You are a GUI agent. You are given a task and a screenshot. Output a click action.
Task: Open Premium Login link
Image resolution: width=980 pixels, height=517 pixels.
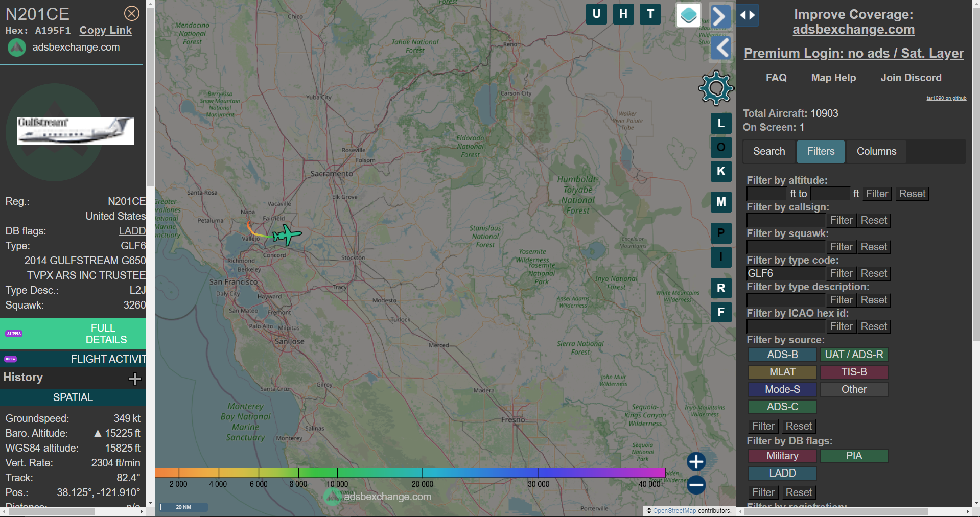[x=854, y=53]
